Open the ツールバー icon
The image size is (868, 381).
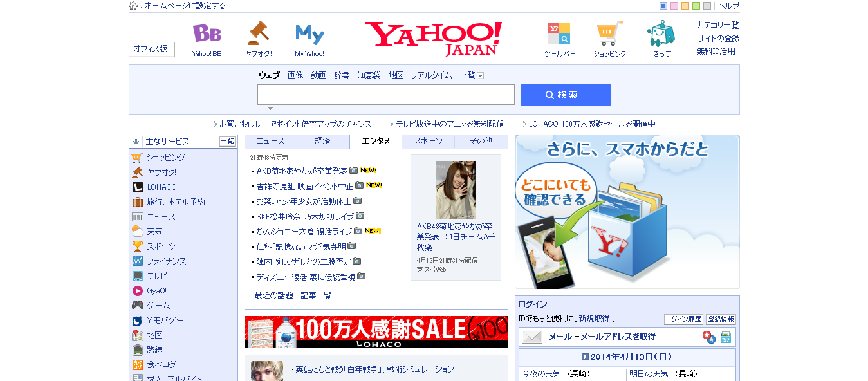pyautogui.click(x=559, y=33)
